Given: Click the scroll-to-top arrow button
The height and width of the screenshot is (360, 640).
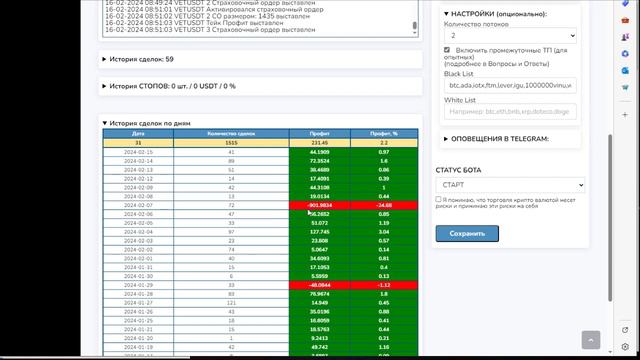Looking at the screenshot, I should pyautogui.click(x=591, y=340).
